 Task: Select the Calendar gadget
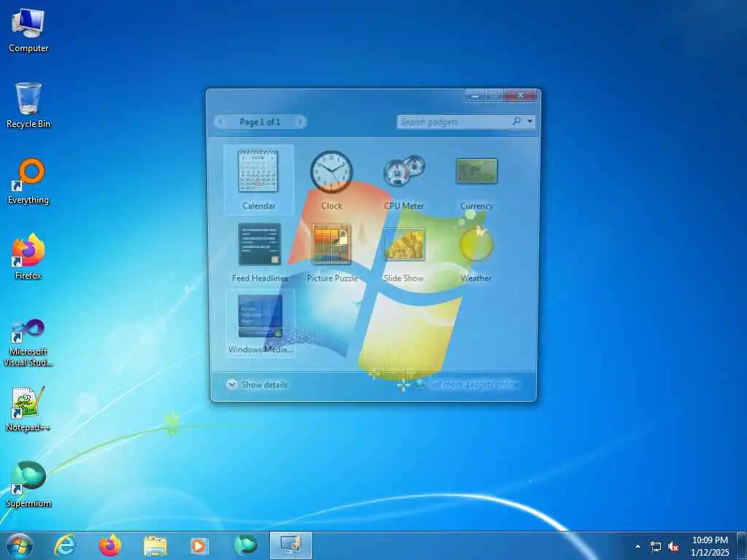click(x=258, y=180)
